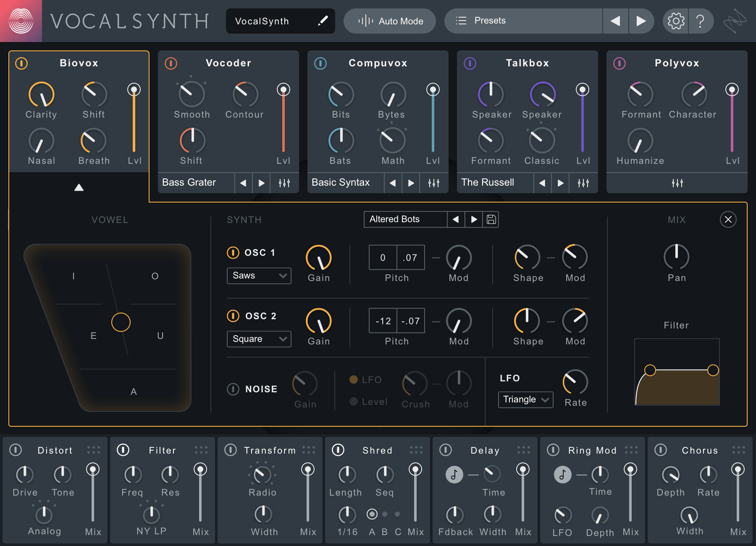Image resolution: width=756 pixels, height=546 pixels.
Task: Collapse the Biovox detail panel
Action: pyautogui.click(x=79, y=188)
